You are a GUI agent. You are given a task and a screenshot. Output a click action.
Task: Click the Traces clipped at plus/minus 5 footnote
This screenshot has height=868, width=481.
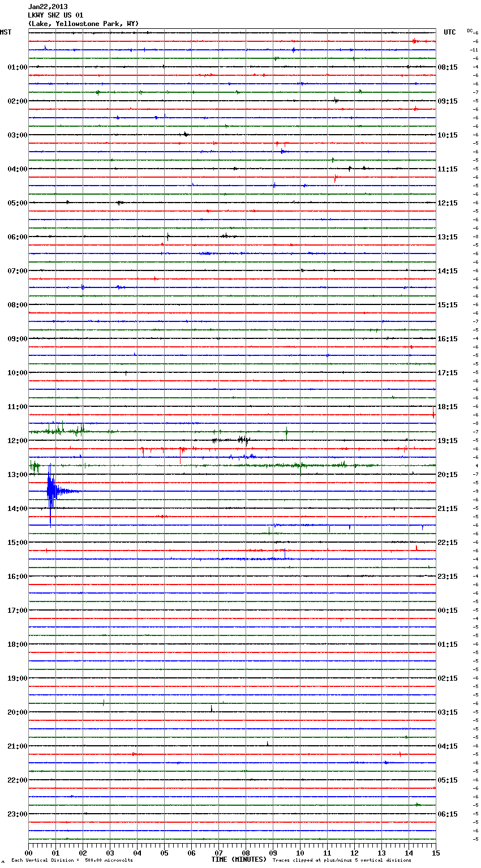342,861
